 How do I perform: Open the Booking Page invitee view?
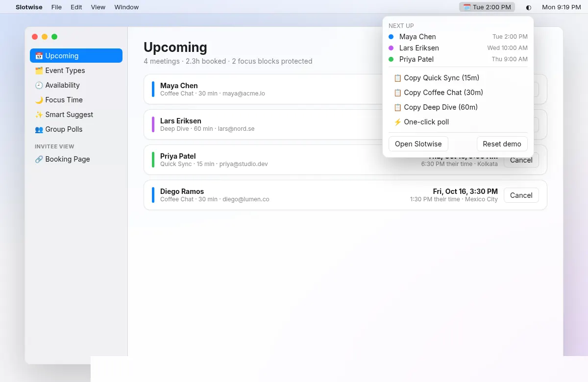click(76, 159)
